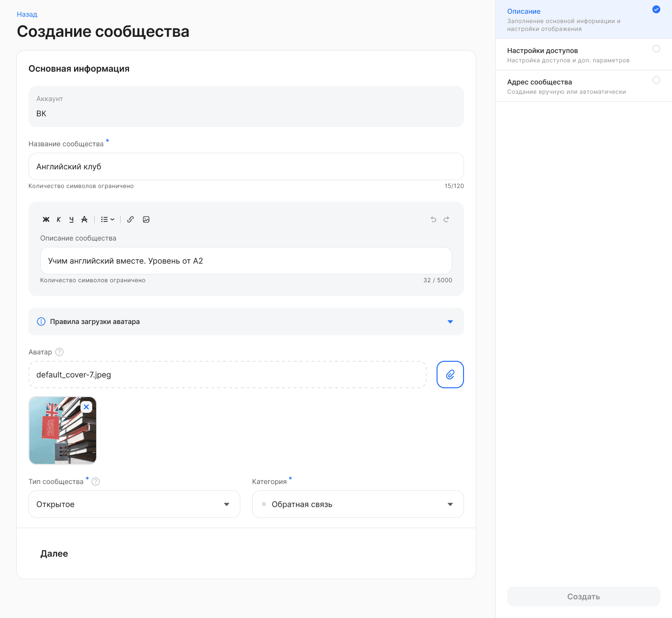The width and height of the screenshot is (672, 618).
Task: Click the paperclip icon to attach avatar file
Action: 450,375
